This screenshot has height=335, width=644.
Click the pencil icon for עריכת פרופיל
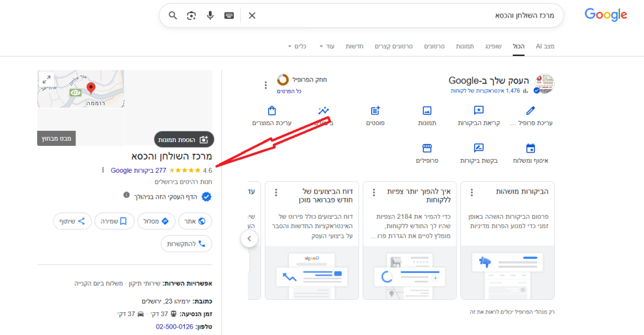point(530,111)
